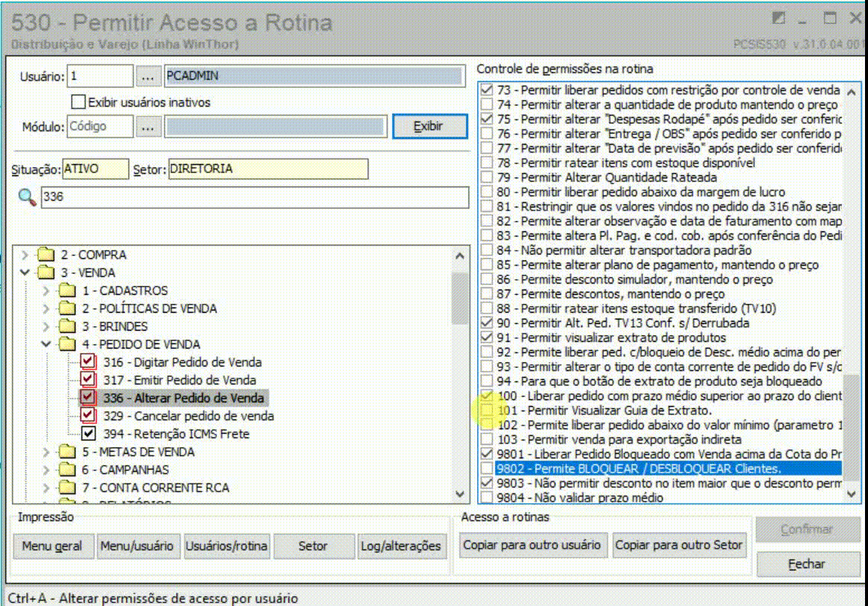Screen dimensions: 868x606
Task: Toggle checkbox for 394 Retenção ICMS Frete
Action: click(x=88, y=433)
